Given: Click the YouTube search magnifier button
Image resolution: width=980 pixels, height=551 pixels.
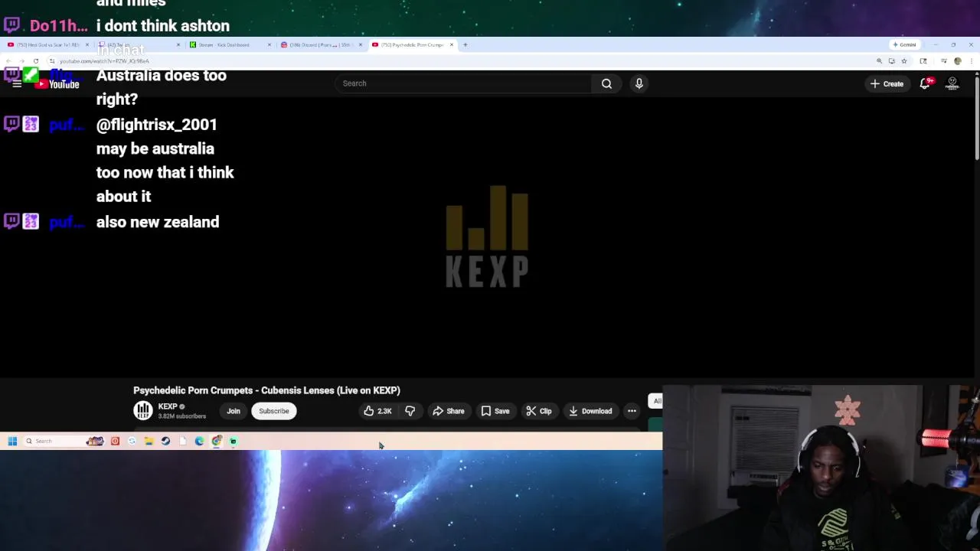Looking at the screenshot, I should (x=606, y=83).
